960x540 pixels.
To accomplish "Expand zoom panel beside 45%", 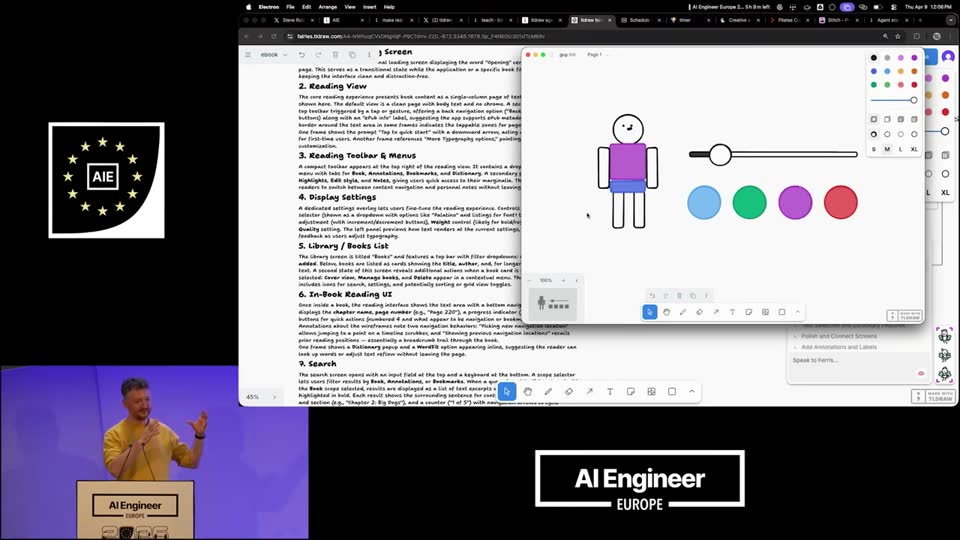I will pyautogui.click(x=274, y=397).
